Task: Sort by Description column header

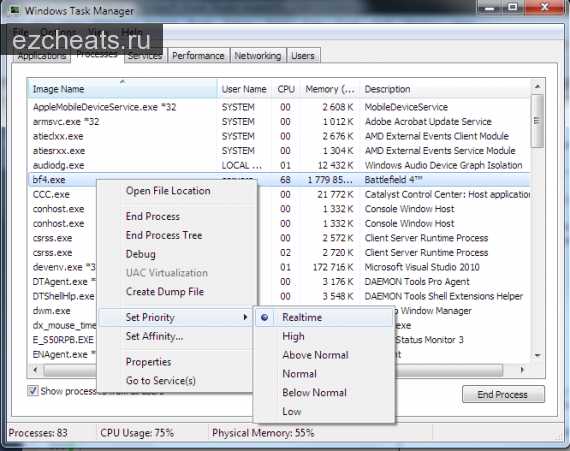Action: tap(445, 89)
